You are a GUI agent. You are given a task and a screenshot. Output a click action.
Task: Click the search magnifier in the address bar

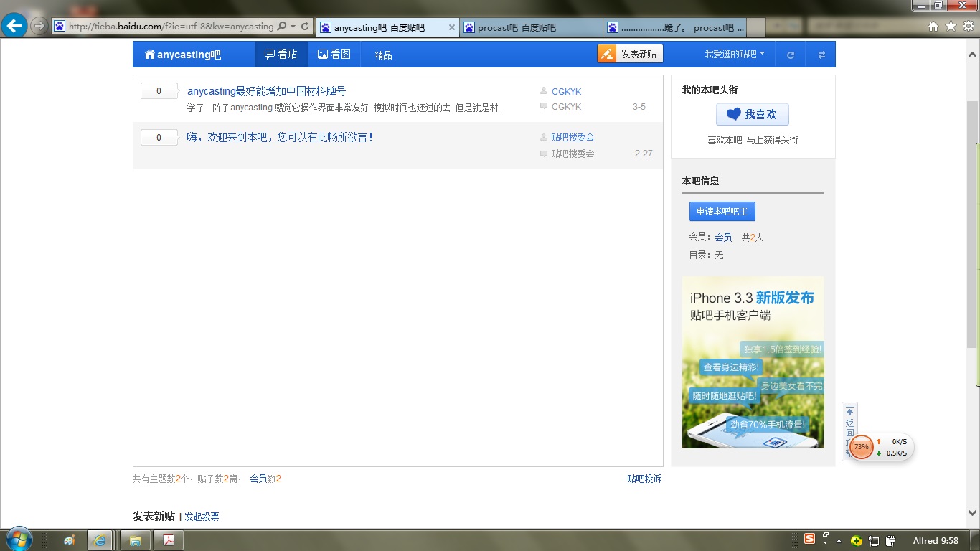pos(282,26)
